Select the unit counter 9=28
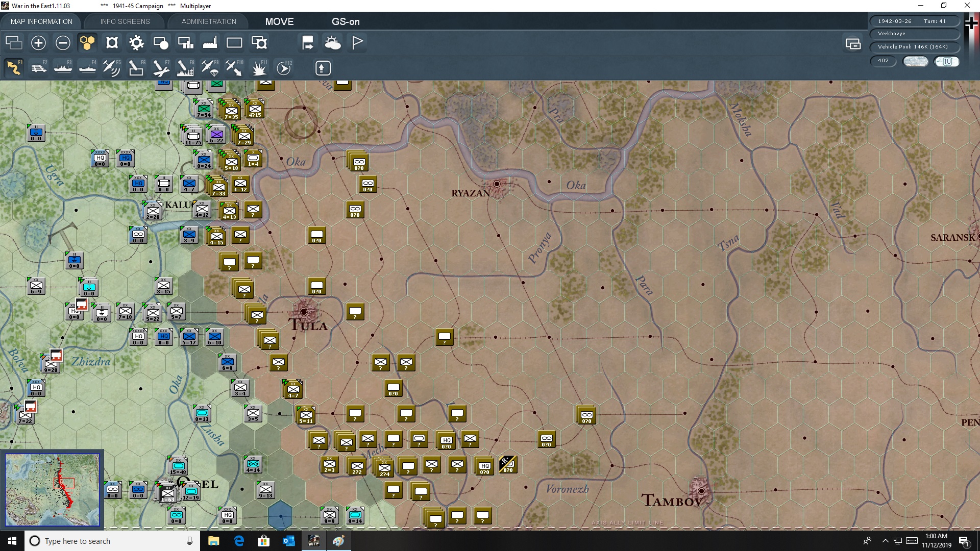This screenshot has height=551, width=980. tap(51, 364)
